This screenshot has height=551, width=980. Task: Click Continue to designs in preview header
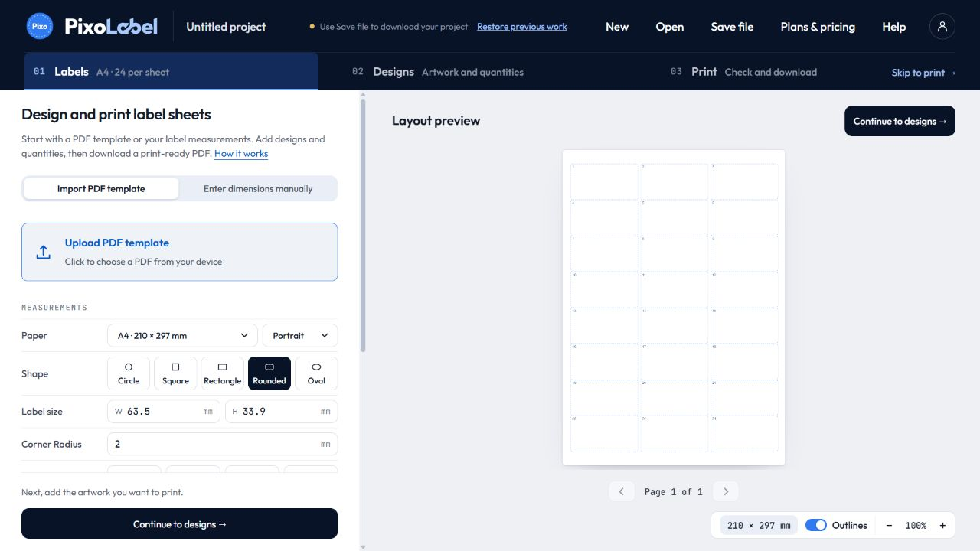pyautogui.click(x=900, y=121)
